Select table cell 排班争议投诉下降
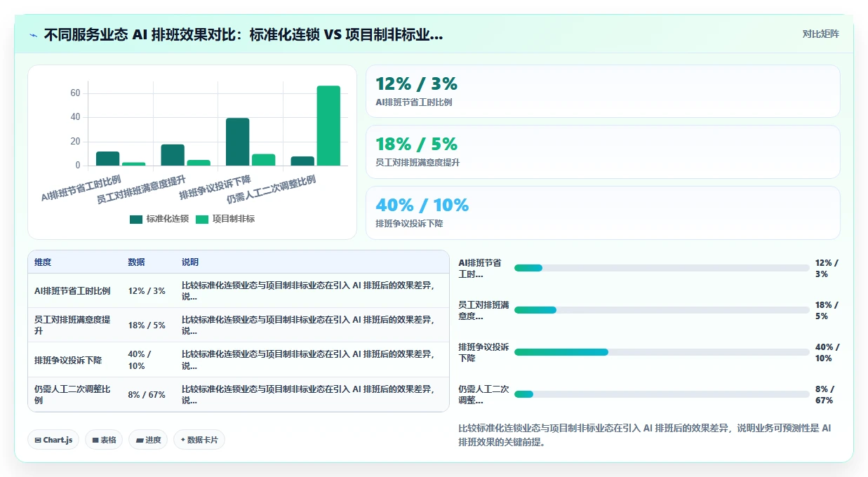This screenshot has width=868, height=477. [68, 361]
